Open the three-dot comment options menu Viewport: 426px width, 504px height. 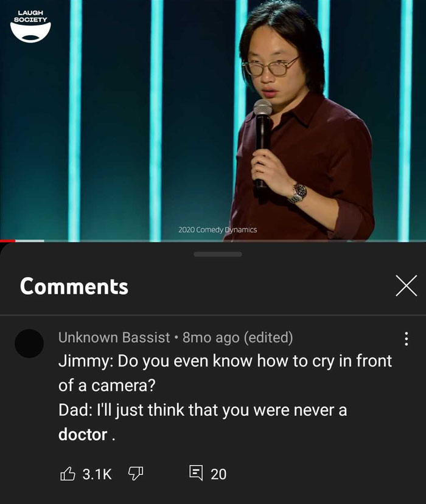406,339
